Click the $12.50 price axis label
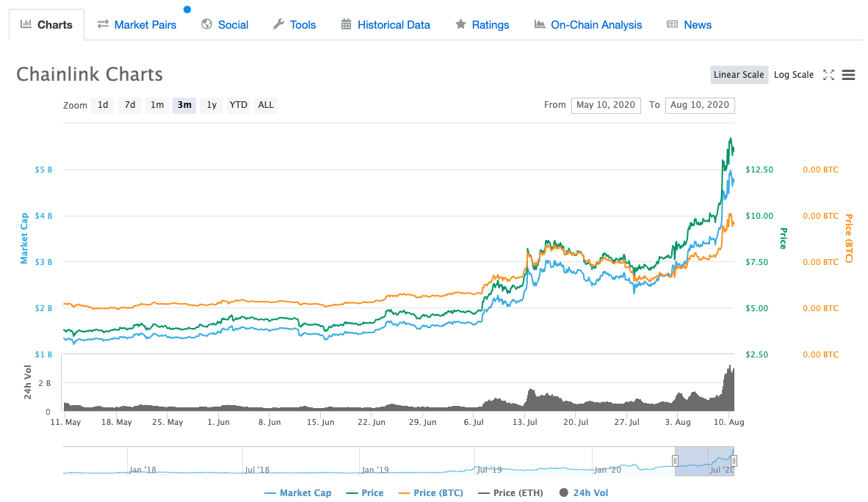 pyautogui.click(x=759, y=170)
